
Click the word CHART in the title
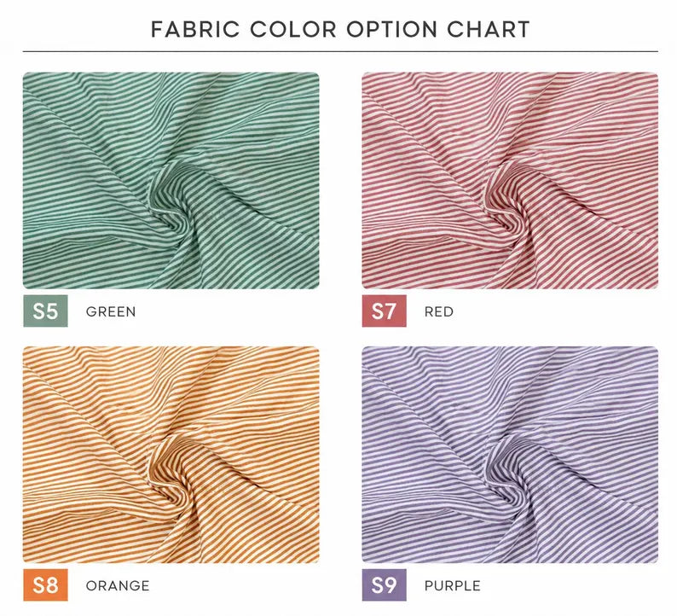point(488,29)
